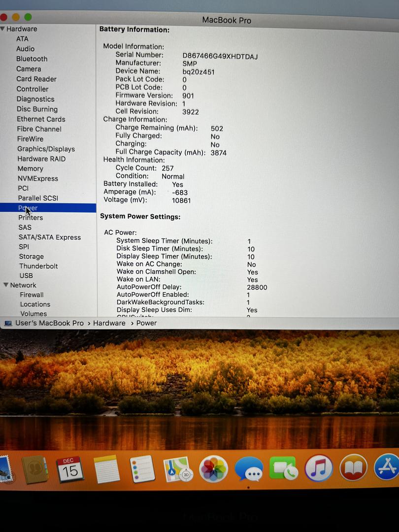Viewport: 399px width, 532px height.
Task: Select Diagnostics in the sidebar
Action: click(35, 99)
